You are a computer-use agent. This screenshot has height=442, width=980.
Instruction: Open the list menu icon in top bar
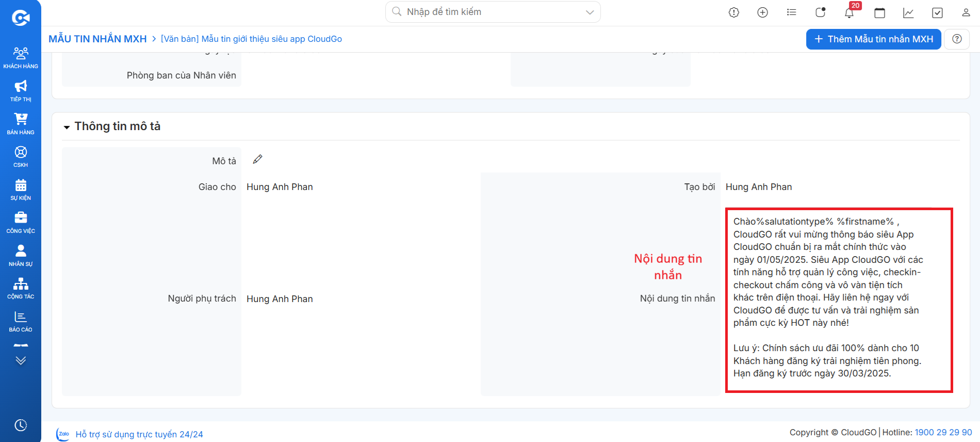pos(792,12)
